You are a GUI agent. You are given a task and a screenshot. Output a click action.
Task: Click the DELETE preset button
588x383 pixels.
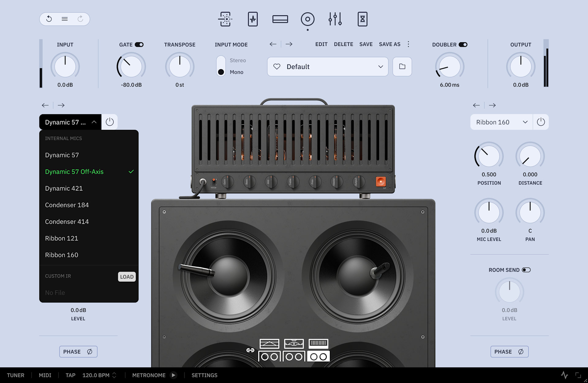343,44
